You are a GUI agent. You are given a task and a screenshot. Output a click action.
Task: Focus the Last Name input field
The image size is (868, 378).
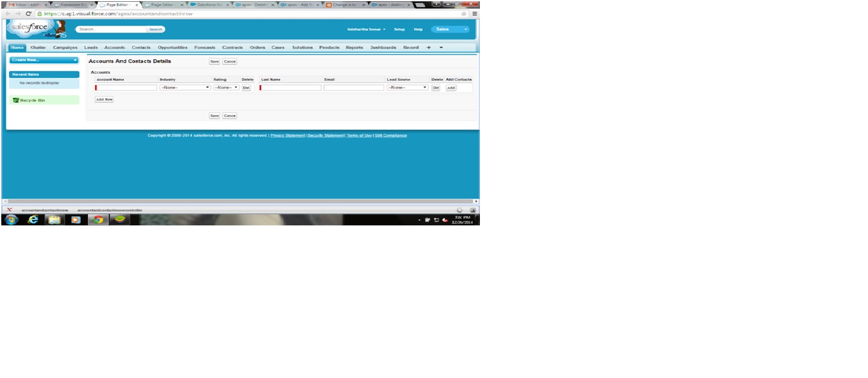[290, 87]
